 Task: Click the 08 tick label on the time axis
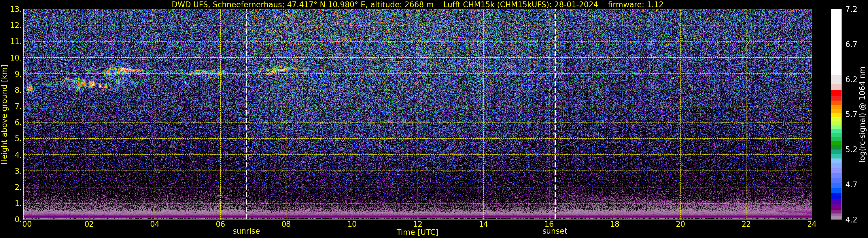pos(286,224)
